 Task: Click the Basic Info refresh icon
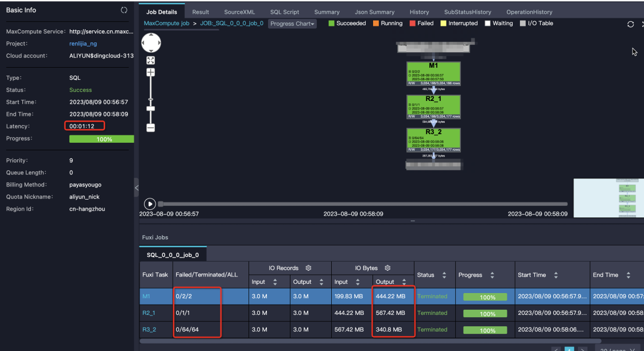pyautogui.click(x=123, y=10)
